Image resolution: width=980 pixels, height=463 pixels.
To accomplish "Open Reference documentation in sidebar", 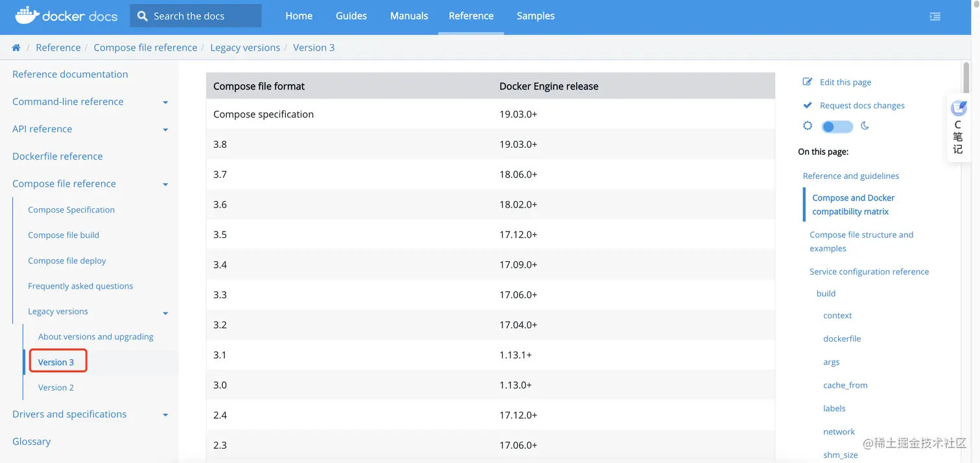I will pos(70,74).
